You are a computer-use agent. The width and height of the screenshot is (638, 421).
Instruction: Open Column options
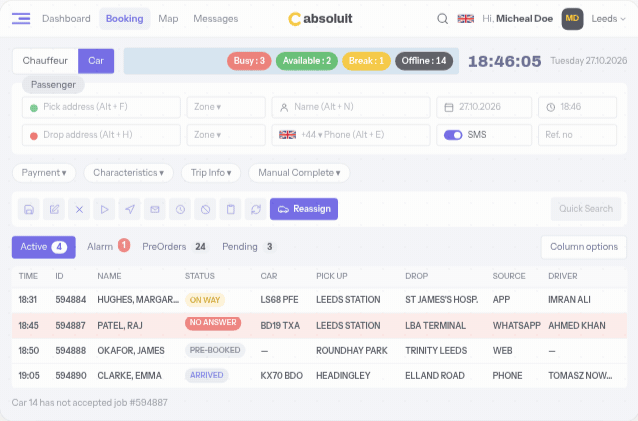coord(583,247)
